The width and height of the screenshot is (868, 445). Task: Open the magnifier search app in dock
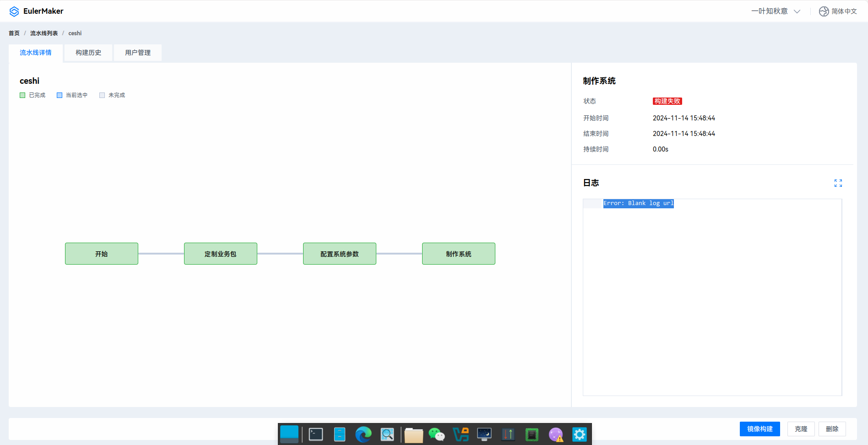(x=387, y=434)
